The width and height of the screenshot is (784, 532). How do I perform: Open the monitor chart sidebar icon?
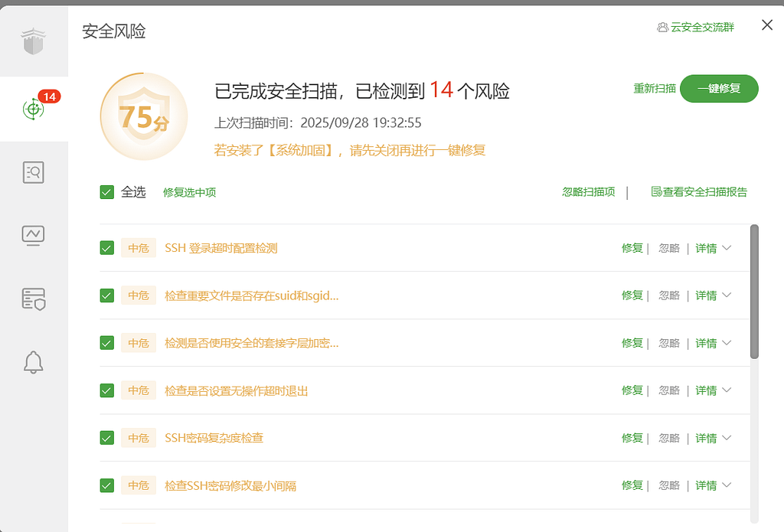pyautogui.click(x=34, y=235)
